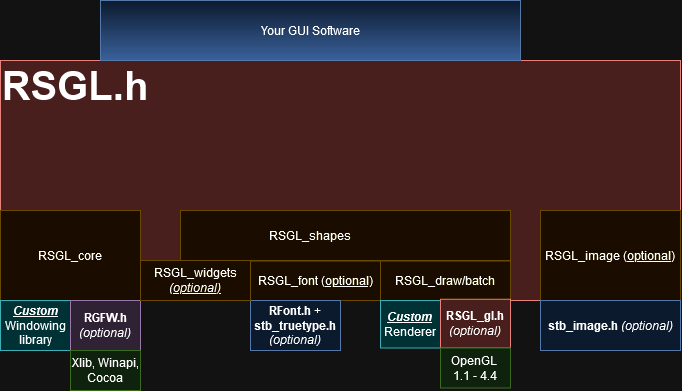Click the OpenGL 1.1 - 4.4 box
Screen dimensions: 682x391
475,368
